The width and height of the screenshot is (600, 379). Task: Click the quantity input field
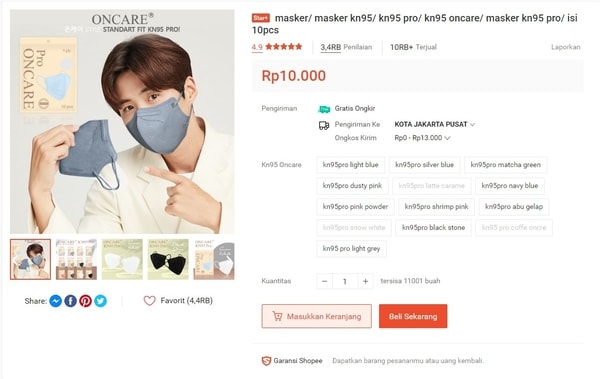[345, 281]
